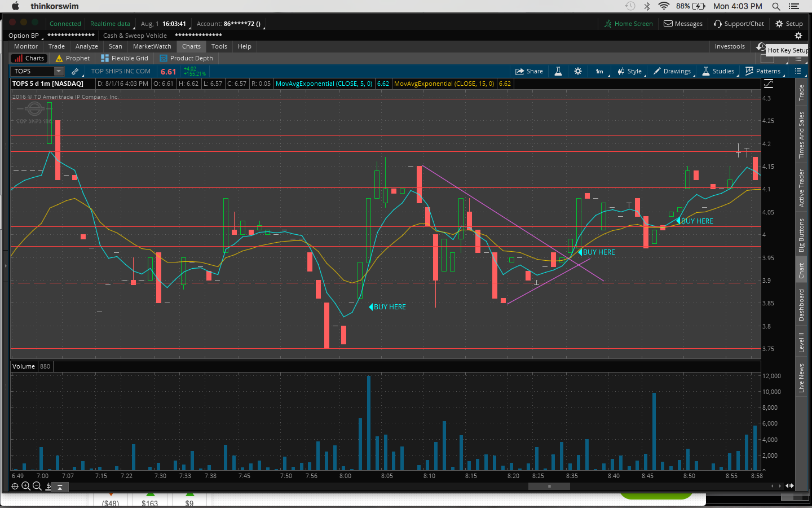Open the Flexible Grid sub-tab

tap(124, 58)
